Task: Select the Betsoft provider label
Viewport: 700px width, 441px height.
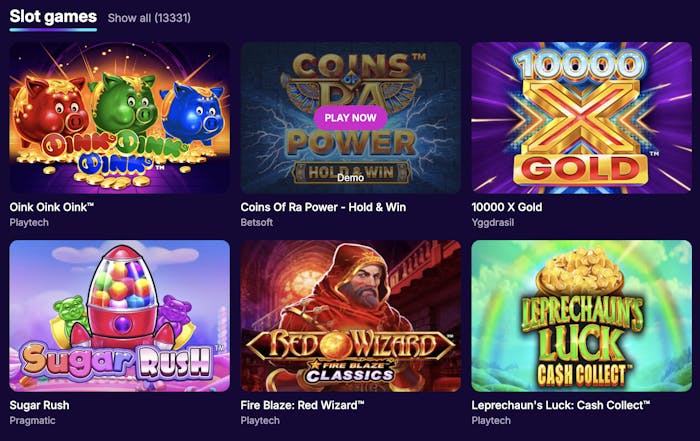Action: (x=257, y=222)
